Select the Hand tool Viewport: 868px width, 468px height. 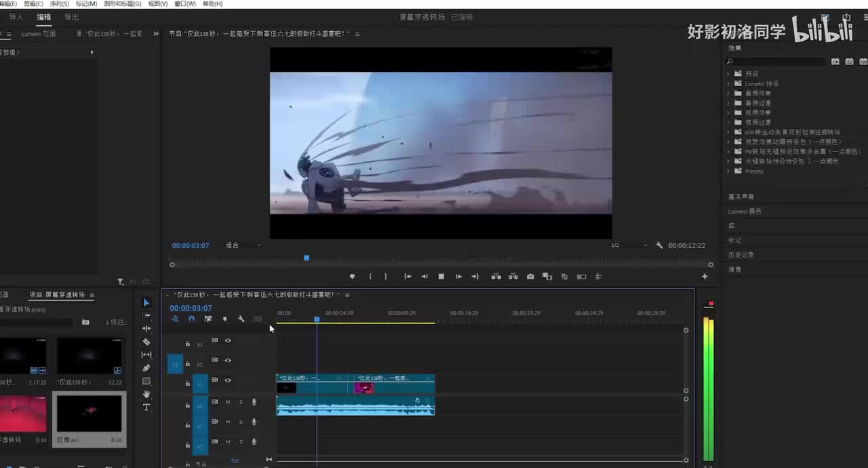146,394
